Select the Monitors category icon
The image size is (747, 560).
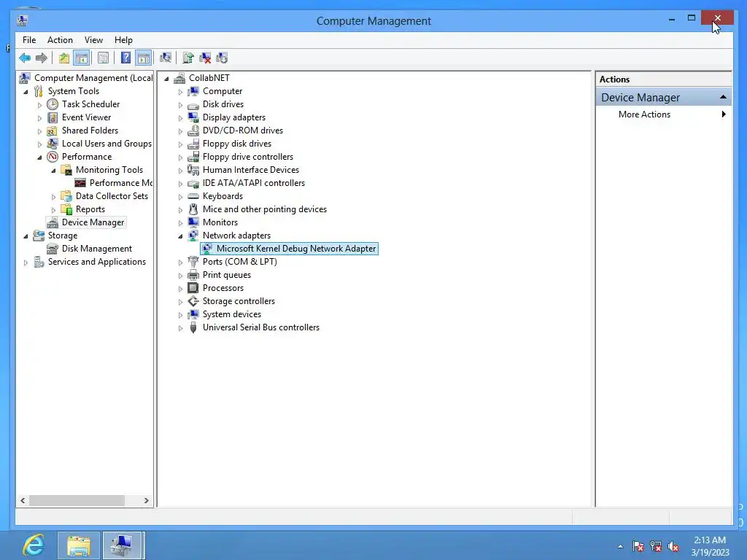[193, 222]
